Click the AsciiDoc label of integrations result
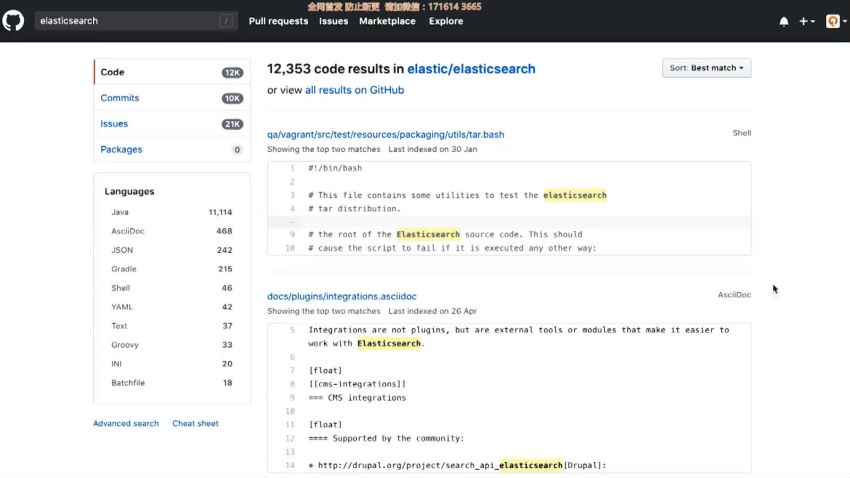Image resolution: width=850 pixels, height=478 pixels. point(734,295)
